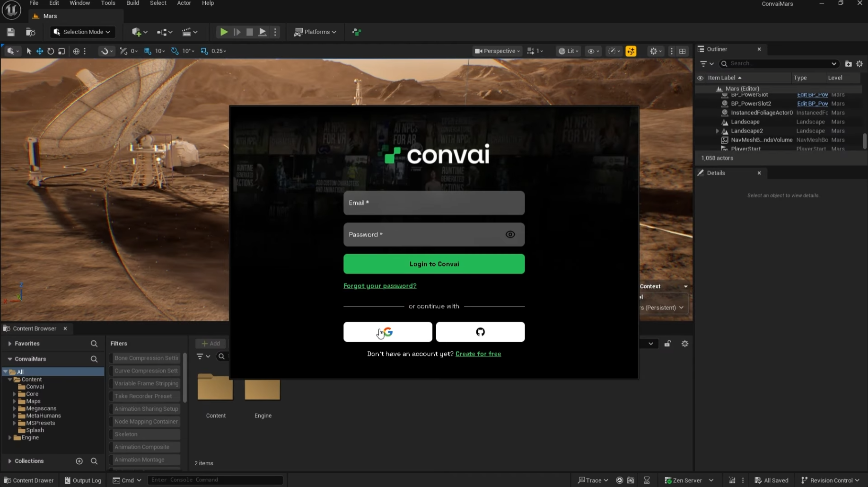Open the Window menu
The width and height of the screenshot is (868, 487).
click(80, 3)
